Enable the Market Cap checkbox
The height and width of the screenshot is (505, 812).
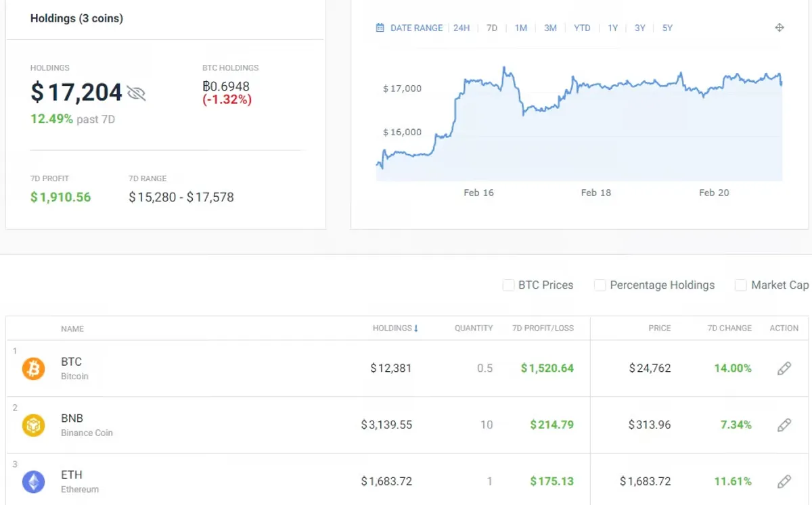(741, 285)
